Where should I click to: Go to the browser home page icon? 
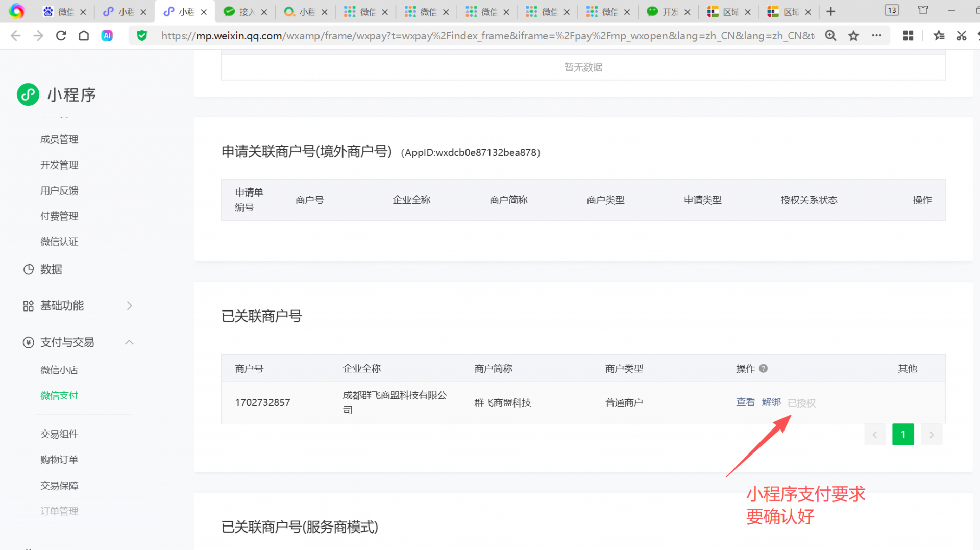coord(84,36)
